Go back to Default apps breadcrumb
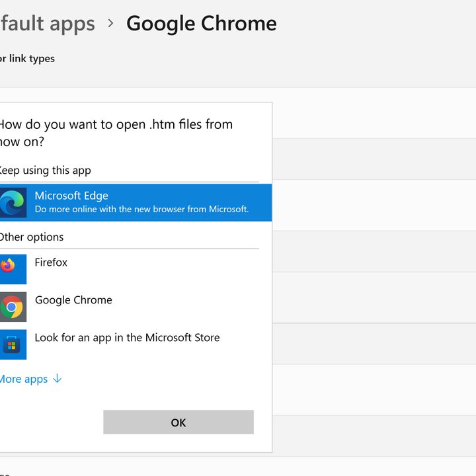476x476 pixels. (x=48, y=24)
